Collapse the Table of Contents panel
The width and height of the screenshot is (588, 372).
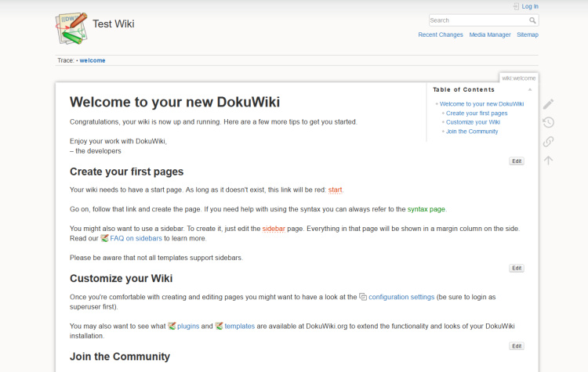click(x=530, y=90)
